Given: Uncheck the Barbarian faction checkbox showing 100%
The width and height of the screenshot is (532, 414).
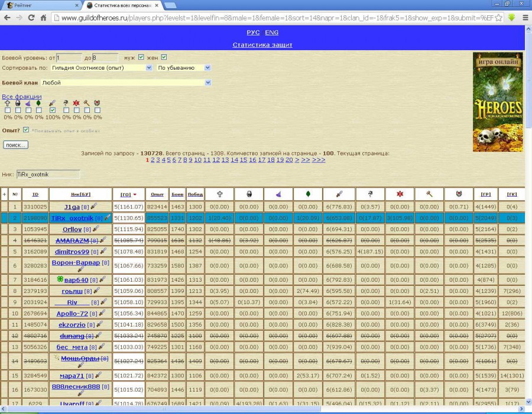Looking at the screenshot, I should click(52, 110).
